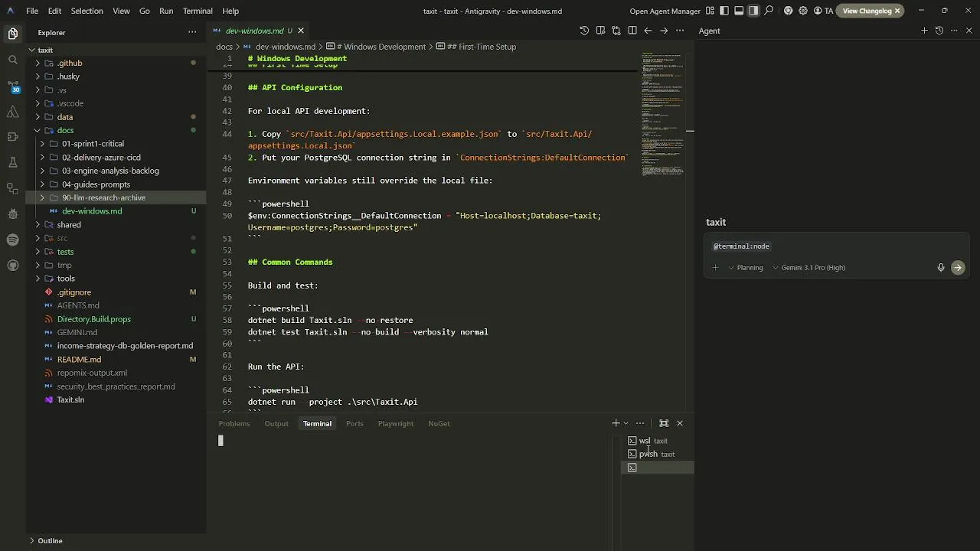Viewport: 980px width, 551px height.
Task: Click the View Changelog button
Action: 867,11
